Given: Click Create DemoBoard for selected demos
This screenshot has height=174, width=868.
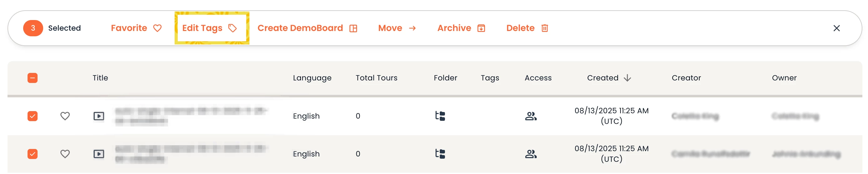Looking at the screenshot, I should [307, 28].
